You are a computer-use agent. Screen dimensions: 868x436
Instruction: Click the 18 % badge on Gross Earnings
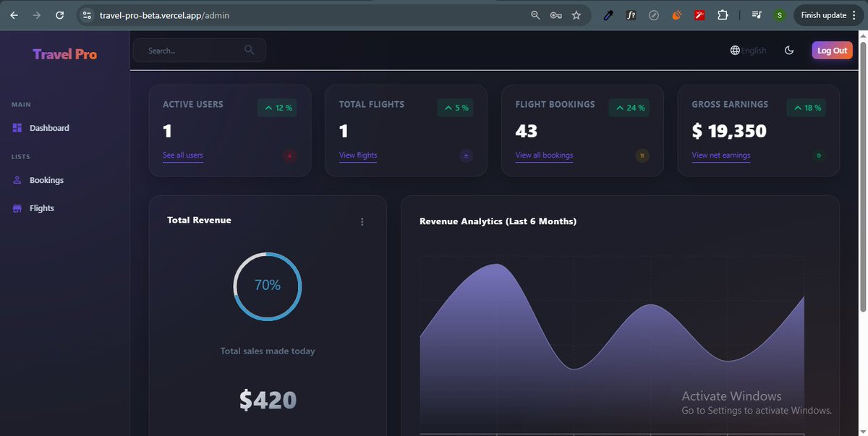(806, 108)
